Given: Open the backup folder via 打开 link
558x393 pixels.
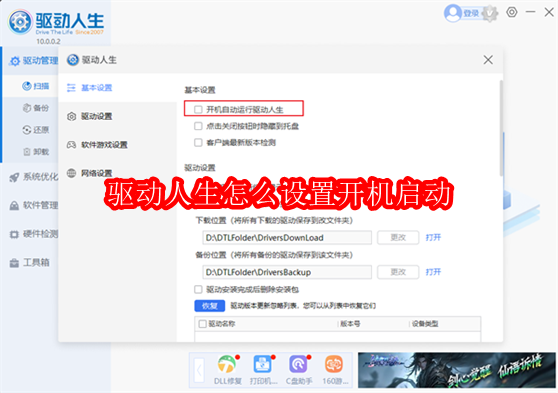Looking at the screenshot, I should click(x=433, y=272).
